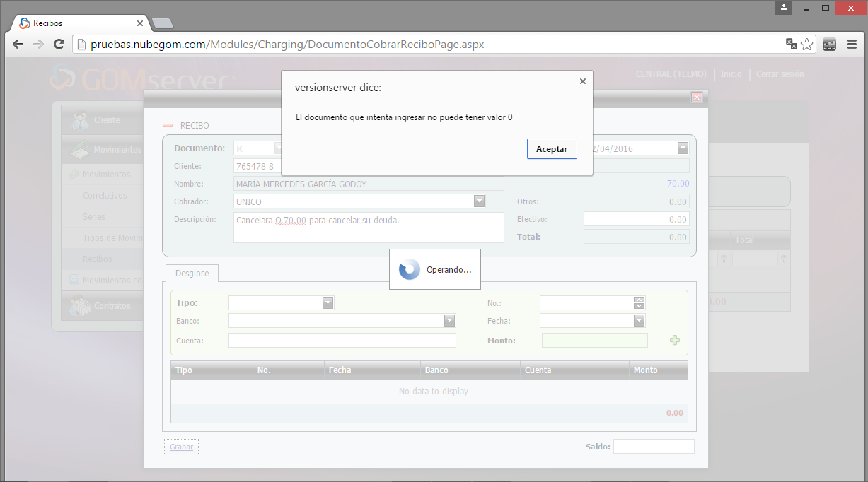Close the Recibo popup window
The height and width of the screenshot is (482, 868).
point(696,98)
